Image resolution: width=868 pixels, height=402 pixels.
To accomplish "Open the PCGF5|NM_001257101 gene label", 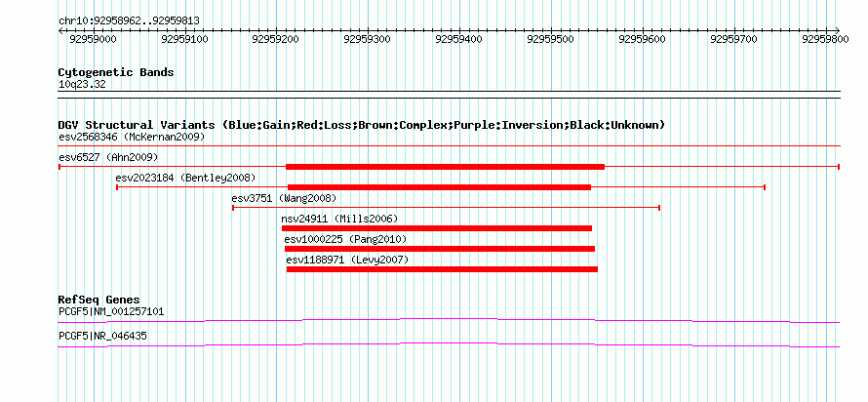I will 111,311.
